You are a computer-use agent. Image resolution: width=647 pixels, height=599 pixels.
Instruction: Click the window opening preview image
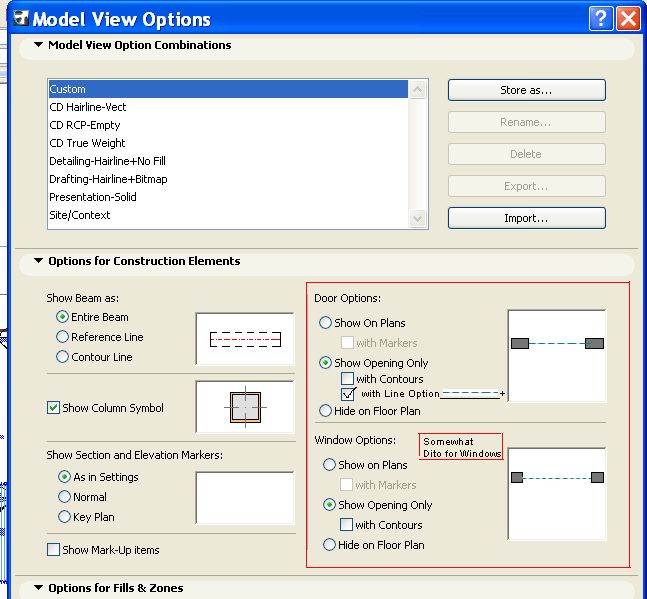click(x=557, y=494)
